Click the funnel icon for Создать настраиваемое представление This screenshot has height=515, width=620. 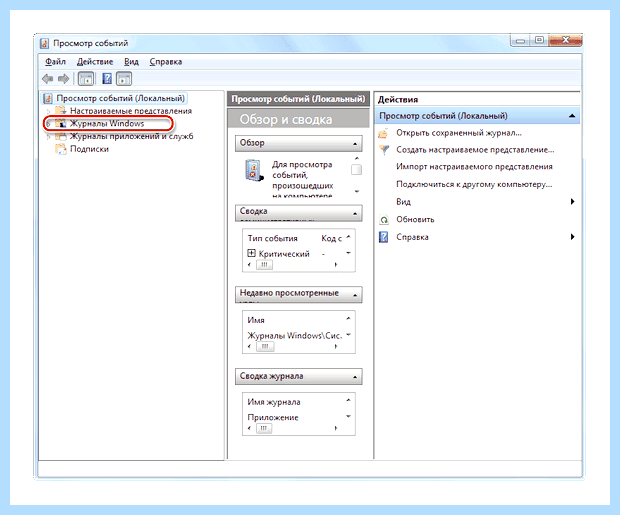384,150
